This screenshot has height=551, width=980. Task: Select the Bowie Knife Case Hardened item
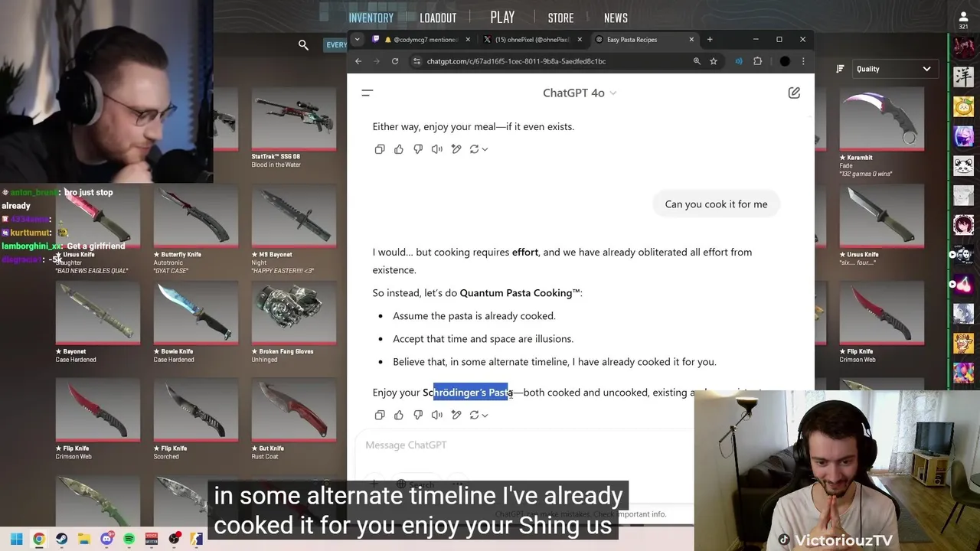point(196,322)
